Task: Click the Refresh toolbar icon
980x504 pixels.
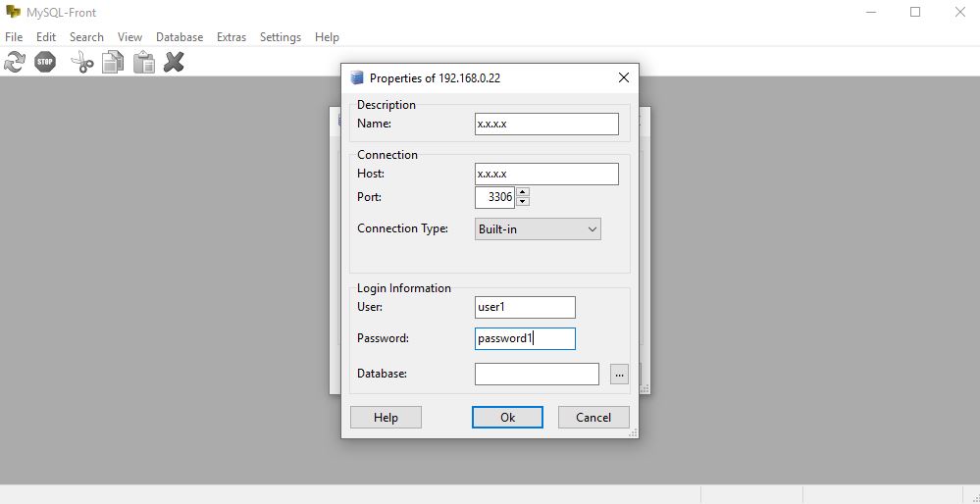Action: point(15,62)
